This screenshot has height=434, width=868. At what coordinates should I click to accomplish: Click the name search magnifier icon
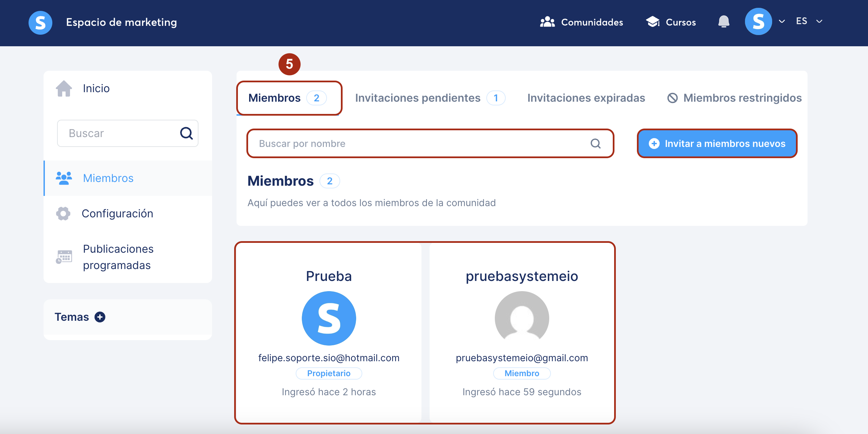click(595, 144)
